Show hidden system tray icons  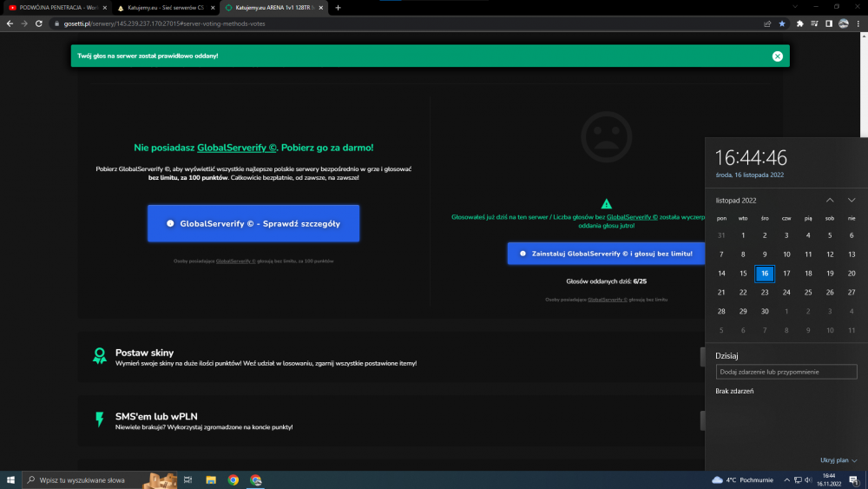pos(786,479)
